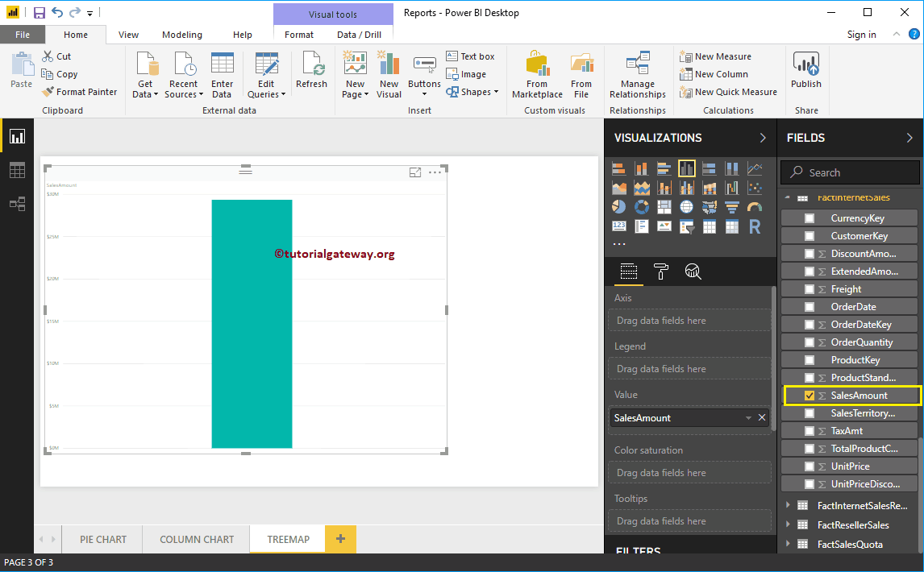924x572 pixels.
Task: Select the treemap visualization icon
Action: click(664, 207)
